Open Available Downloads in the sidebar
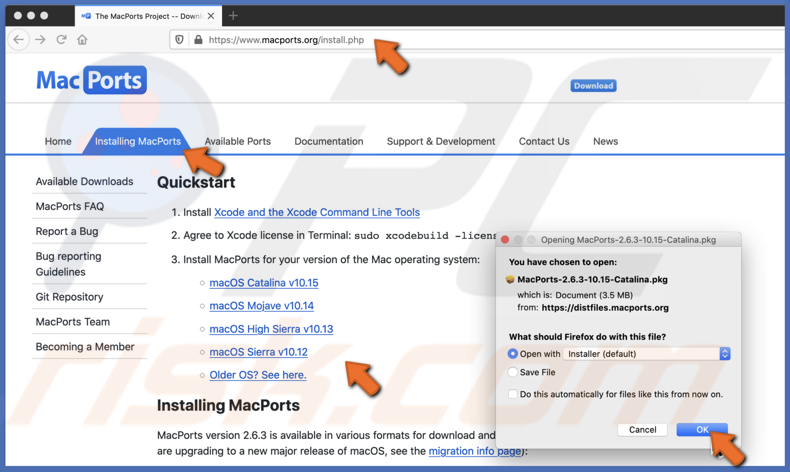The image size is (790, 472). [85, 181]
